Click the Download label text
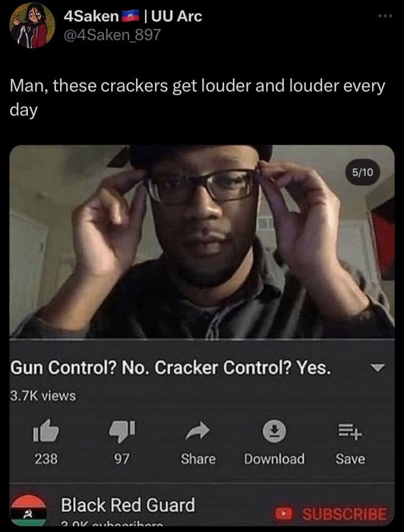 pyautogui.click(x=274, y=459)
